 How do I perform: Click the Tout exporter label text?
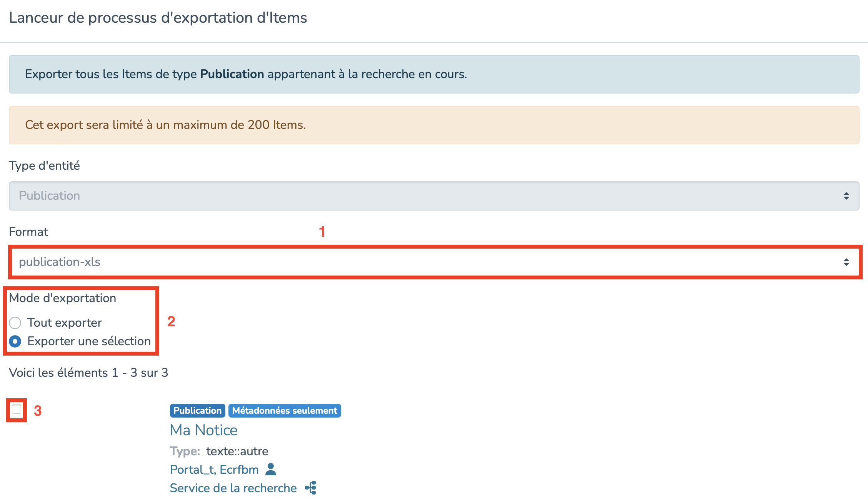click(x=65, y=323)
